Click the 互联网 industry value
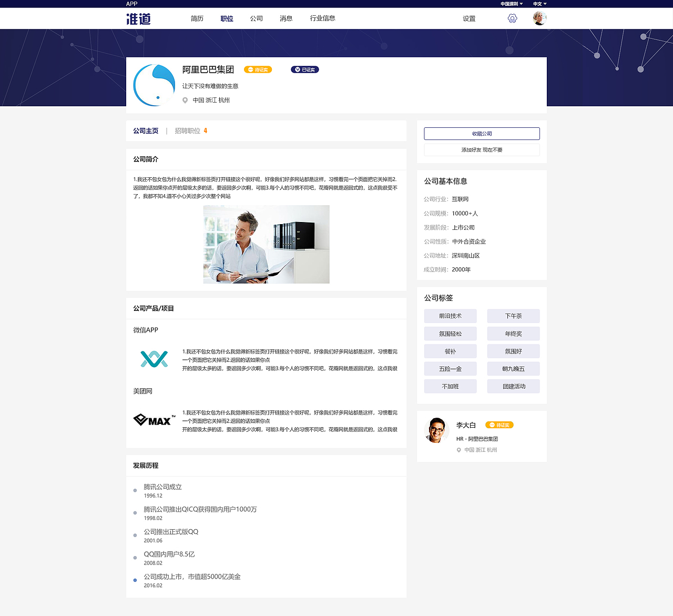 pyautogui.click(x=460, y=199)
